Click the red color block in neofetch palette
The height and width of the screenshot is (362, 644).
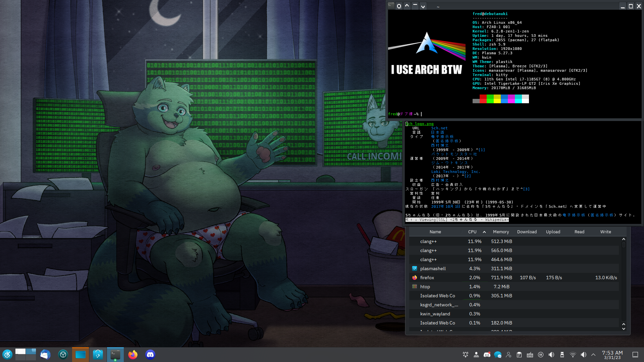(x=483, y=99)
